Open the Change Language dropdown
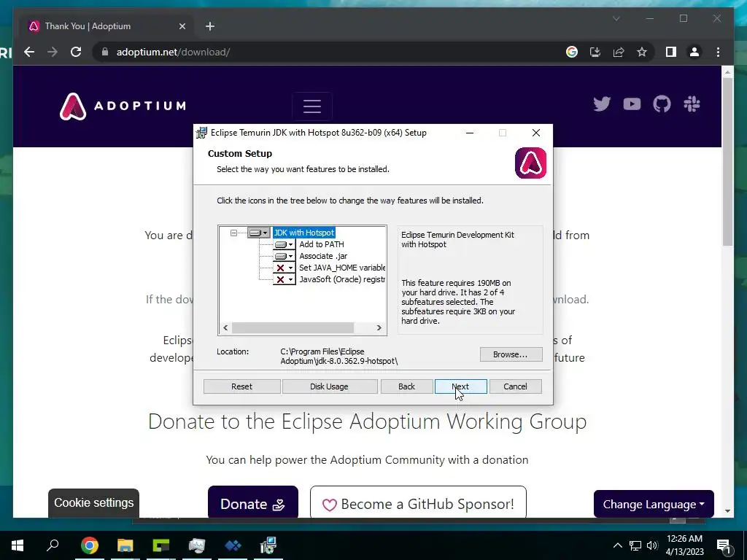Viewport: 747px width, 560px height. click(x=654, y=504)
